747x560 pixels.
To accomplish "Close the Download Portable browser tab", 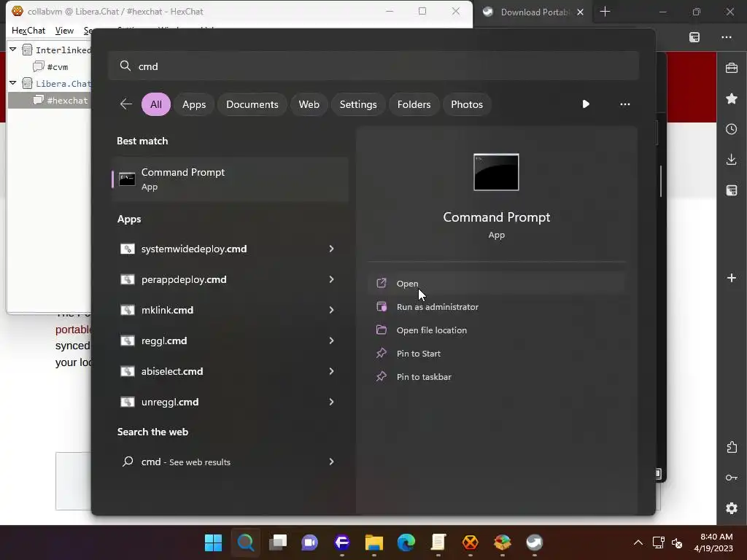I will pyautogui.click(x=580, y=12).
